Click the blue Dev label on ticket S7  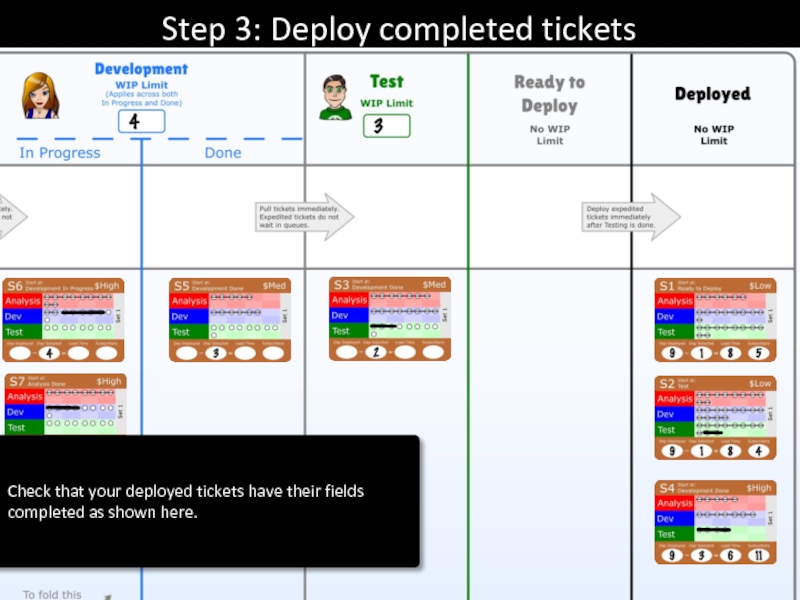click(x=24, y=412)
